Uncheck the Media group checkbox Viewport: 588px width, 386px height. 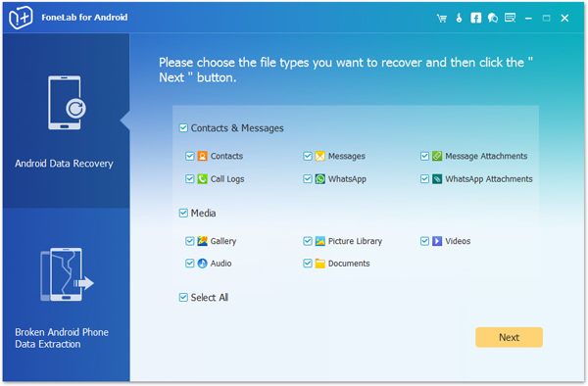pos(183,214)
